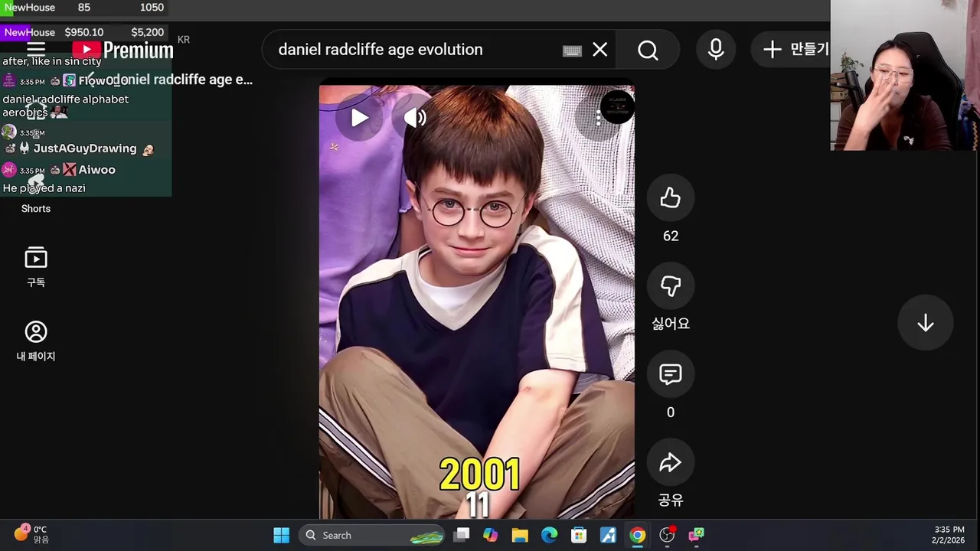Open the Short's three-dot more options
Screen dimensions: 980x551
(598, 118)
